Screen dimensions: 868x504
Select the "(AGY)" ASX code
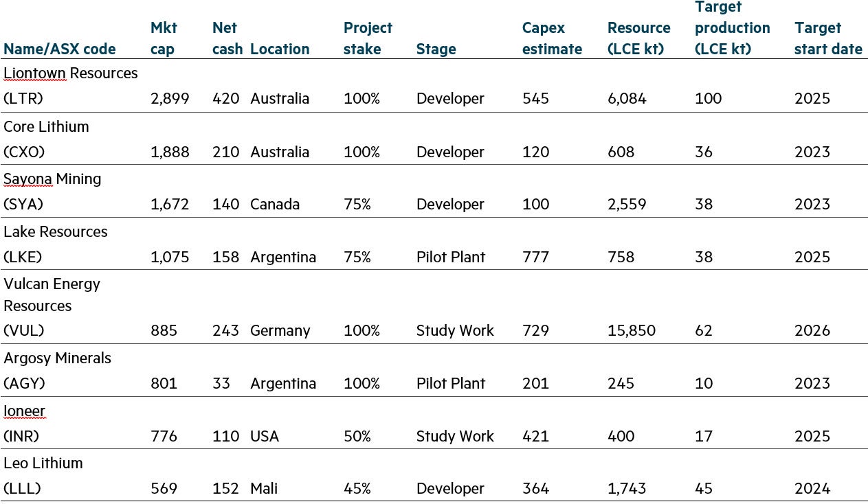coord(25,383)
